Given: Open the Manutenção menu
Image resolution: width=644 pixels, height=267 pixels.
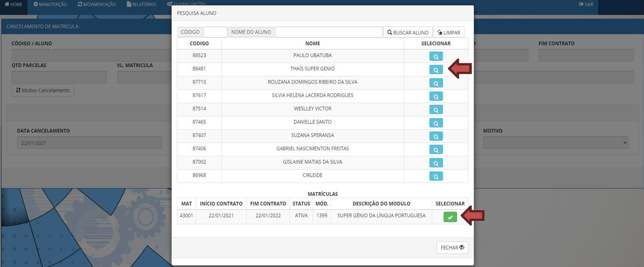Looking at the screenshot, I should coord(50,4).
